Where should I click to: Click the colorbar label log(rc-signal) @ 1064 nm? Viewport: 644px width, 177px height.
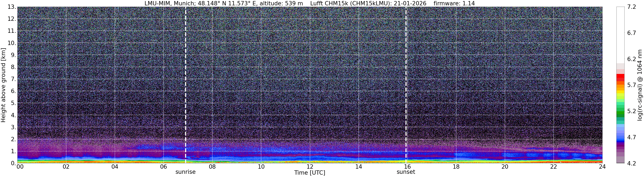pyautogui.click(x=640, y=85)
